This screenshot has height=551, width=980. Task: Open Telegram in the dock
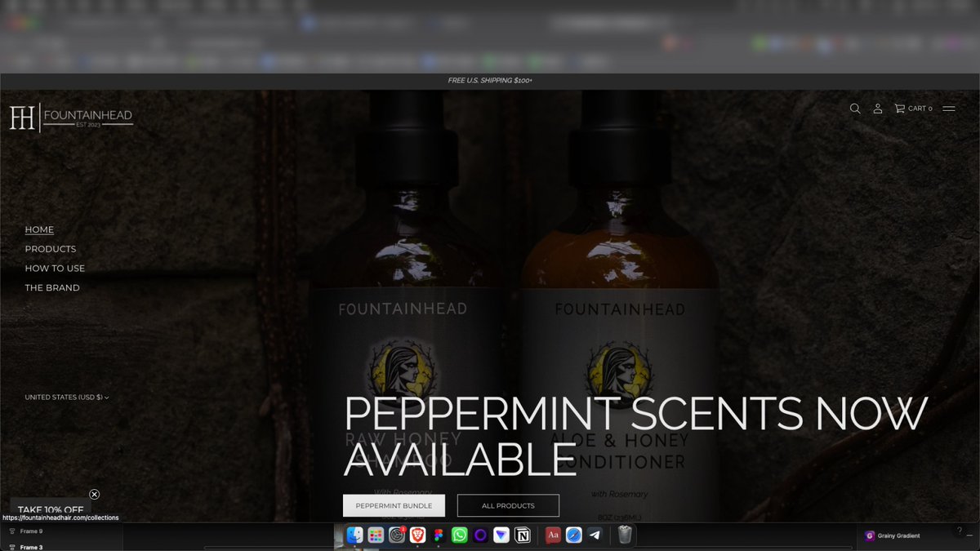[x=595, y=535]
